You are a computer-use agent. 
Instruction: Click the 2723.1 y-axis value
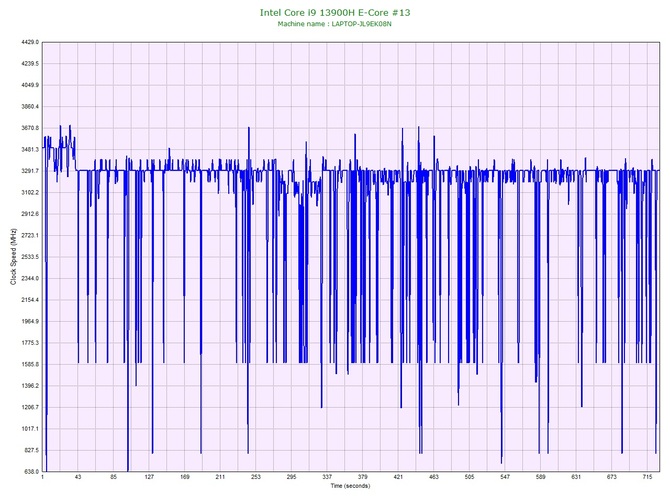coord(30,235)
